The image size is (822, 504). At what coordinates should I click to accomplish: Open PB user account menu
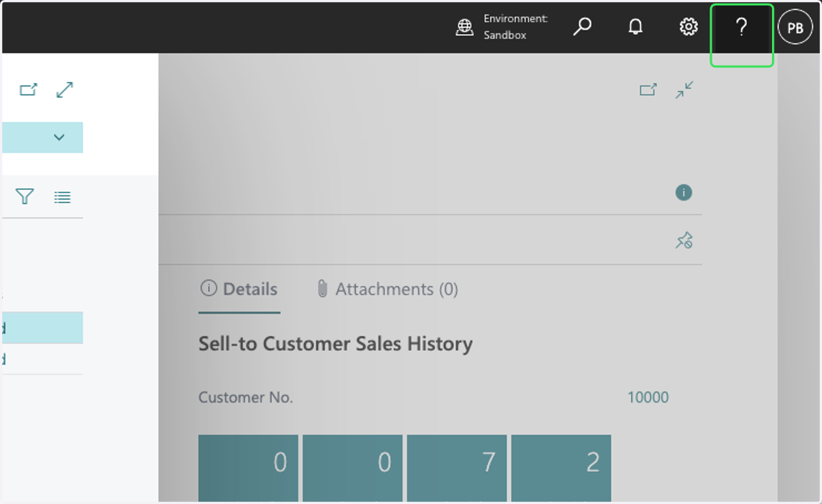tap(795, 28)
